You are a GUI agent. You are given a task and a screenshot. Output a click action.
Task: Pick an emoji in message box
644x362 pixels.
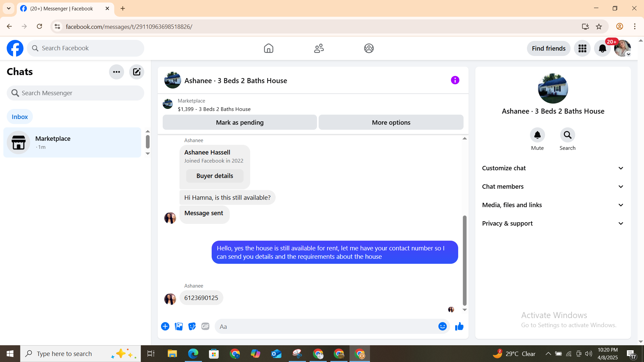click(442, 326)
